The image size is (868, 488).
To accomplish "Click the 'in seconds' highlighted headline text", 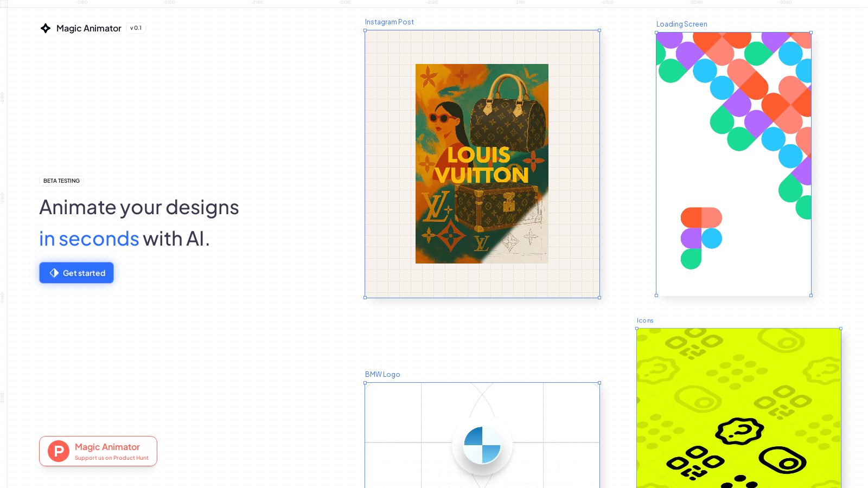I will [89, 239].
